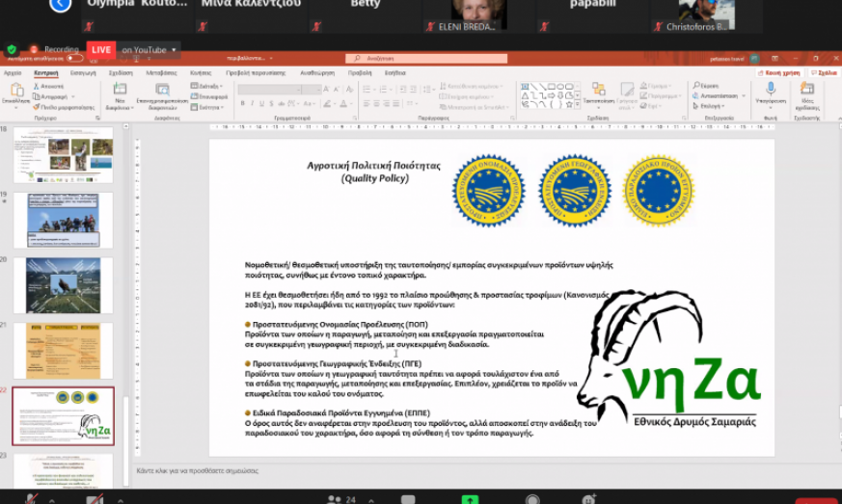Toggle Underline formatting

pyautogui.click(x=261, y=103)
